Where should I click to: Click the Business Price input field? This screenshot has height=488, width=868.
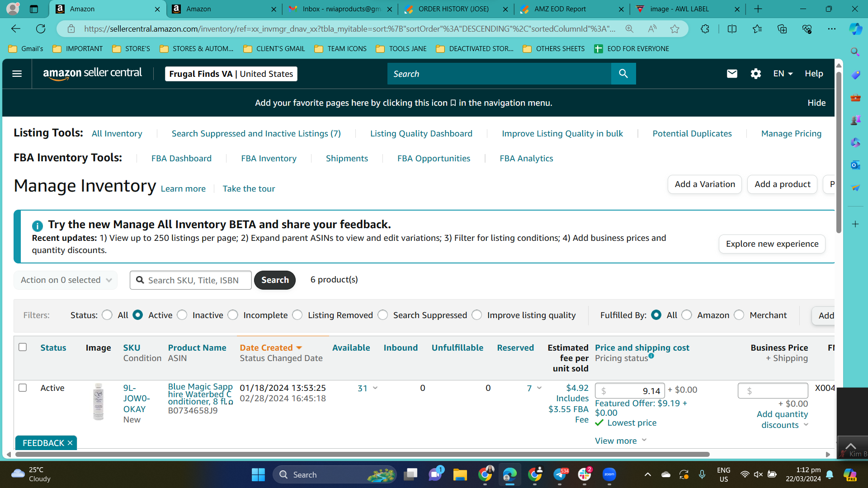pyautogui.click(x=773, y=391)
